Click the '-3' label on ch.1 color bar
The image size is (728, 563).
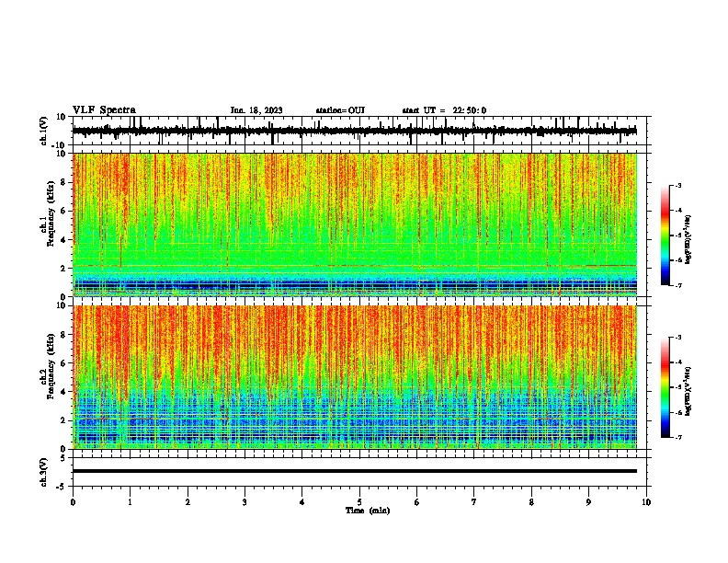click(x=678, y=185)
